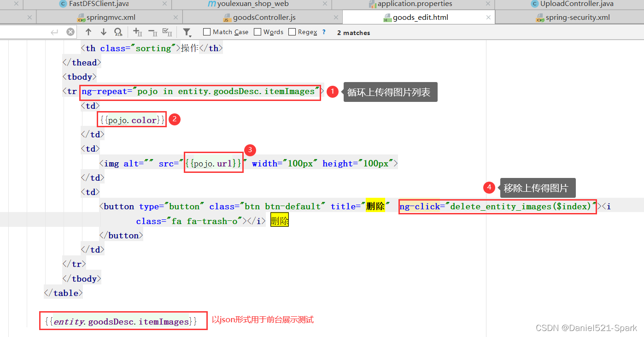Place cursor on the </tr> line
644x337 pixels.
coord(74,264)
